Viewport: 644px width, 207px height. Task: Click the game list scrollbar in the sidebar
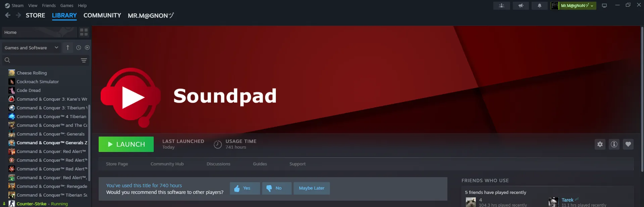click(89, 142)
